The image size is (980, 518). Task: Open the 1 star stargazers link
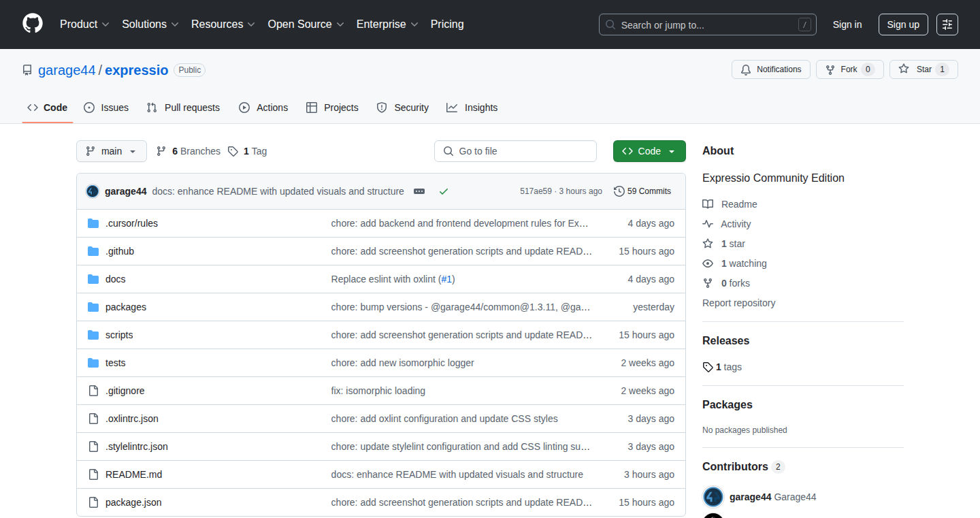724,244
